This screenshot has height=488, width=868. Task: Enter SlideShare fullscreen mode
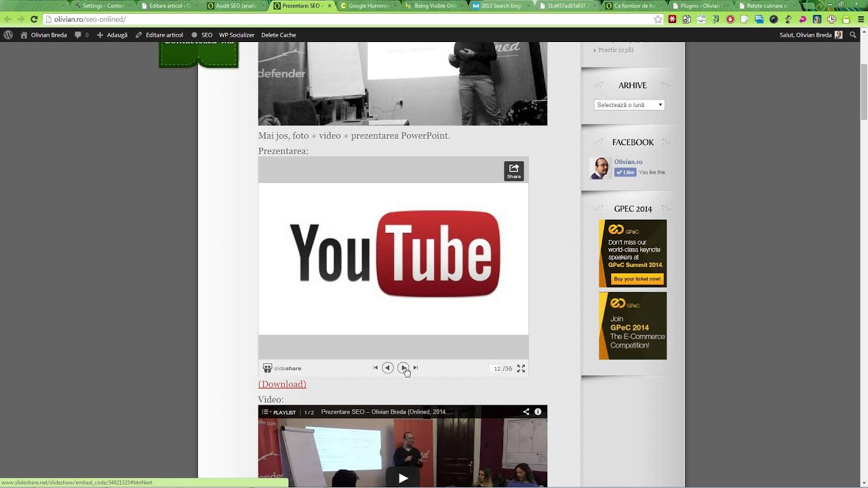tap(521, 368)
